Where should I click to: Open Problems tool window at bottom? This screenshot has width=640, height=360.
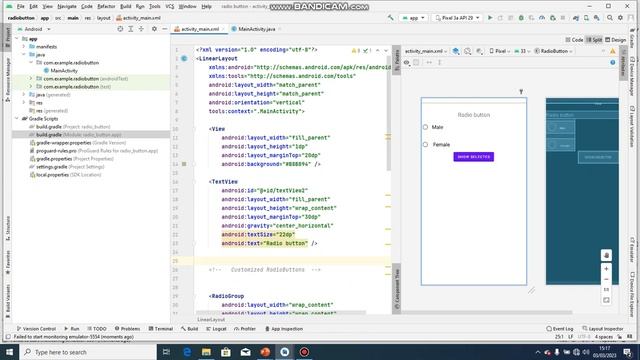[x=127, y=329]
